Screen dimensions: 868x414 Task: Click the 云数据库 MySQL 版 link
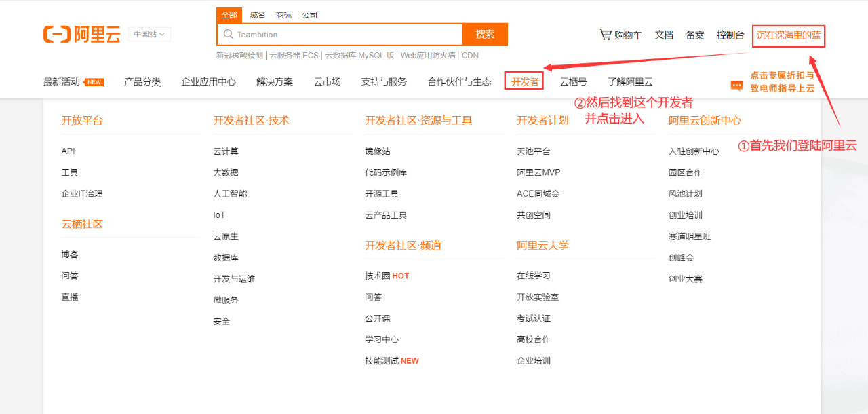[359, 56]
